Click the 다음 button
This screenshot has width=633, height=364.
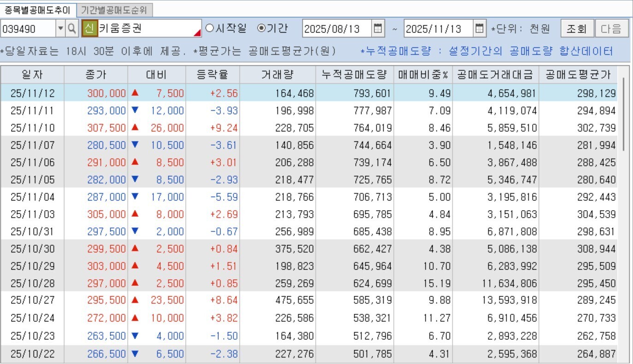point(611,29)
